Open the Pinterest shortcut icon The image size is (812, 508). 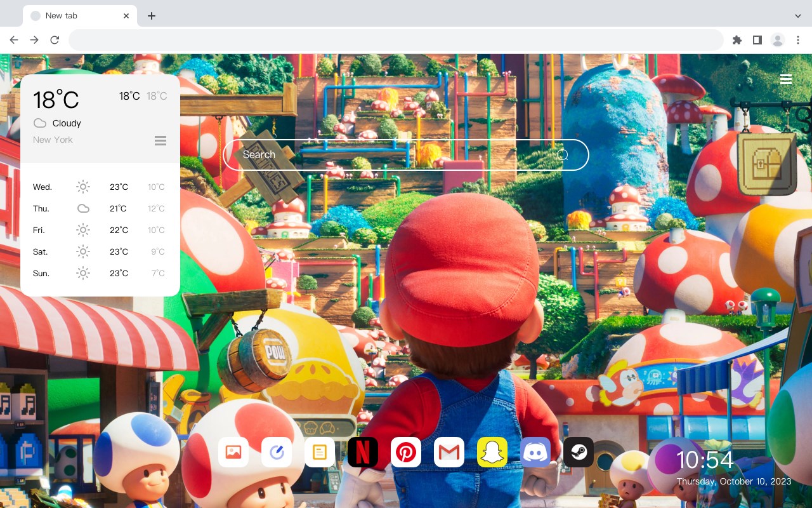pos(406,452)
